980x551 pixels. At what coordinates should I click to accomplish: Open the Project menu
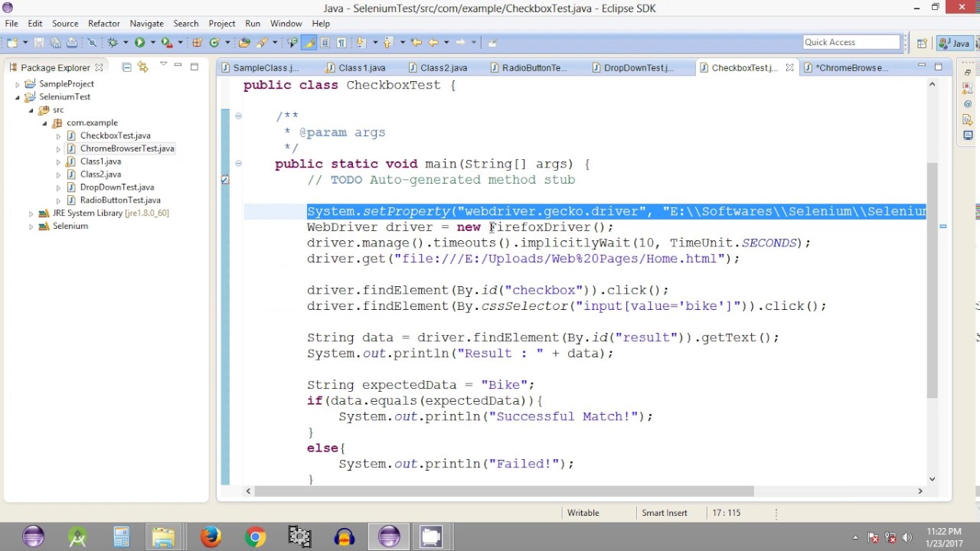222,24
